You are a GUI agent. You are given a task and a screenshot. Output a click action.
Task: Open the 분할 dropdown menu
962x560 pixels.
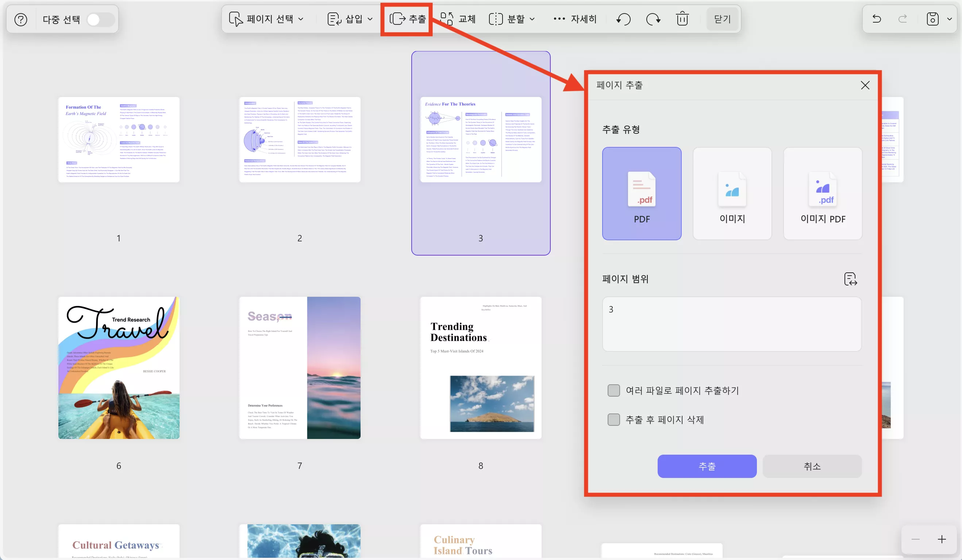click(x=512, y=19)
